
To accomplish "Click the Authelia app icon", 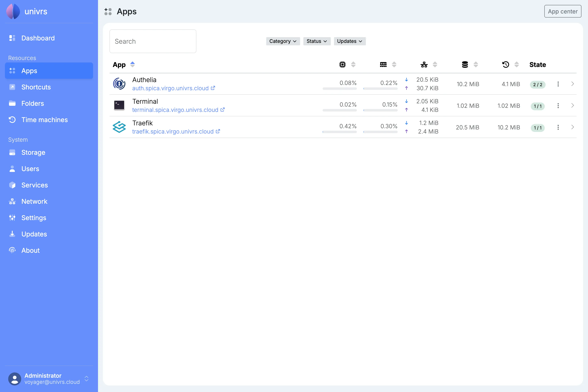I will pos(119,84).
